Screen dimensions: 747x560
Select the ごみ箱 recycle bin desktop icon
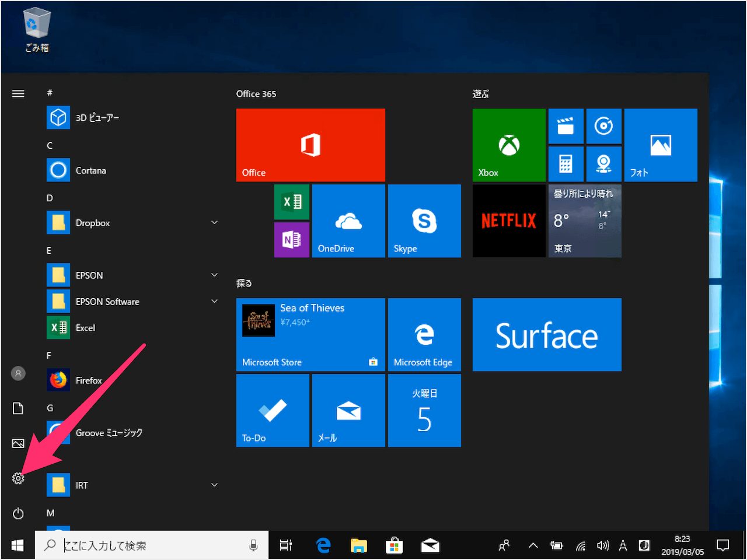[37, 30]
